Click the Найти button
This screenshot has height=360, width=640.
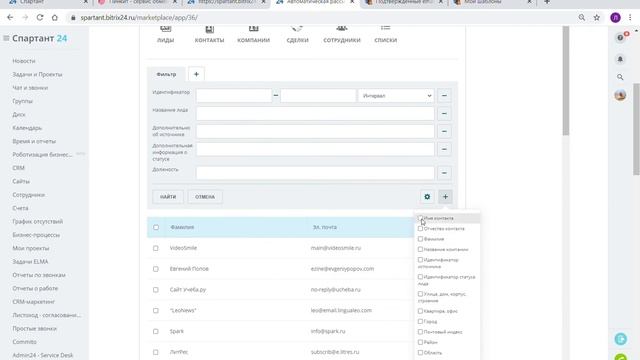(168, 197)
